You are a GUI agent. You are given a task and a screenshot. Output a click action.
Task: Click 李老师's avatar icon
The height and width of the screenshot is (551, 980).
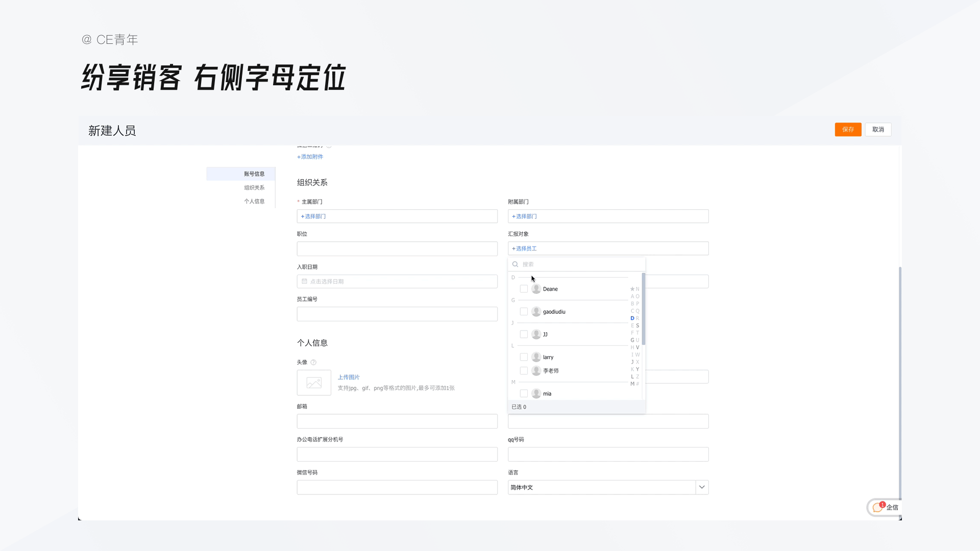pos(536,371)
